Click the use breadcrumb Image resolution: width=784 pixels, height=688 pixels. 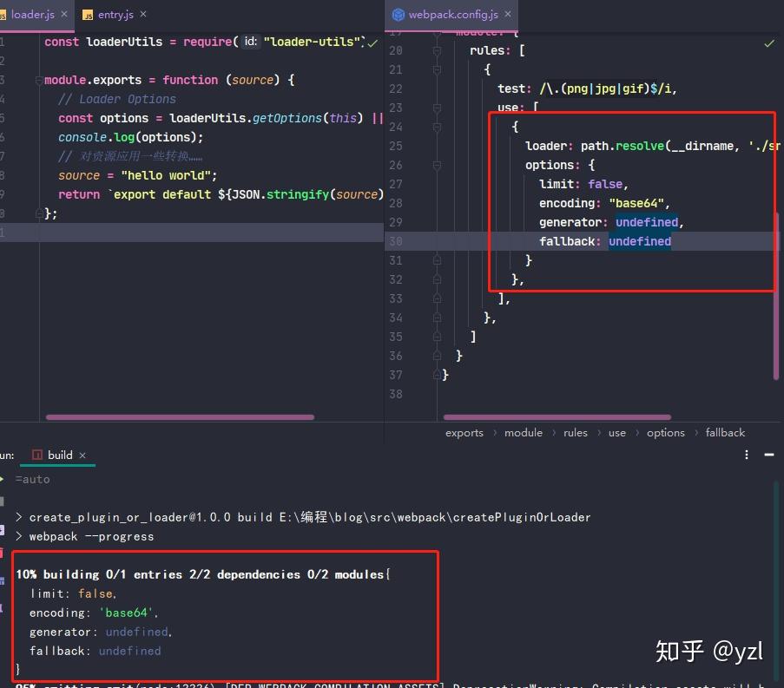click(x=616, y=433)
